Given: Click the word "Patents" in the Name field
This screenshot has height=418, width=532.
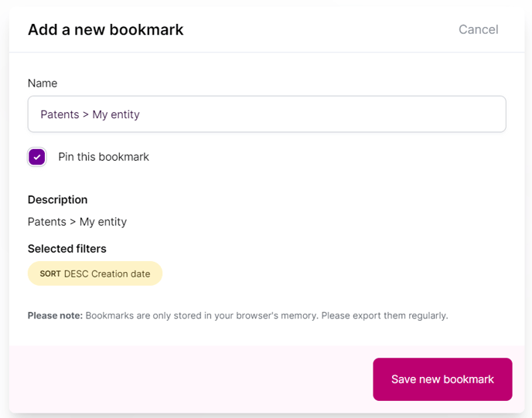Looking at the screenshot, I should [x=60, y=114].
